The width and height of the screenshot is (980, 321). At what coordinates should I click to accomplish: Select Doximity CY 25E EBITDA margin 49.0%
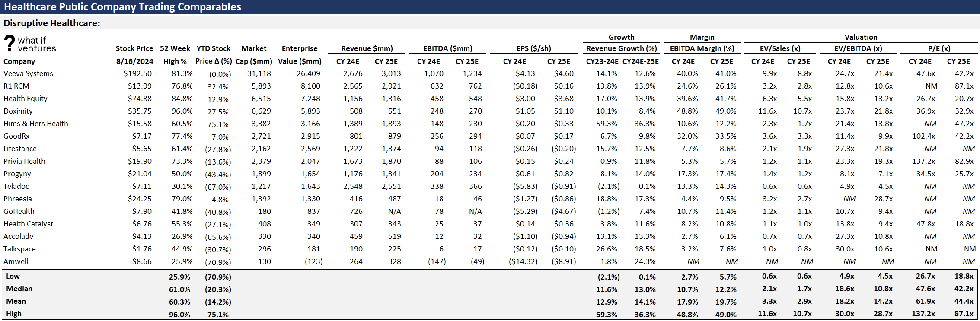[x=726, y=111]
